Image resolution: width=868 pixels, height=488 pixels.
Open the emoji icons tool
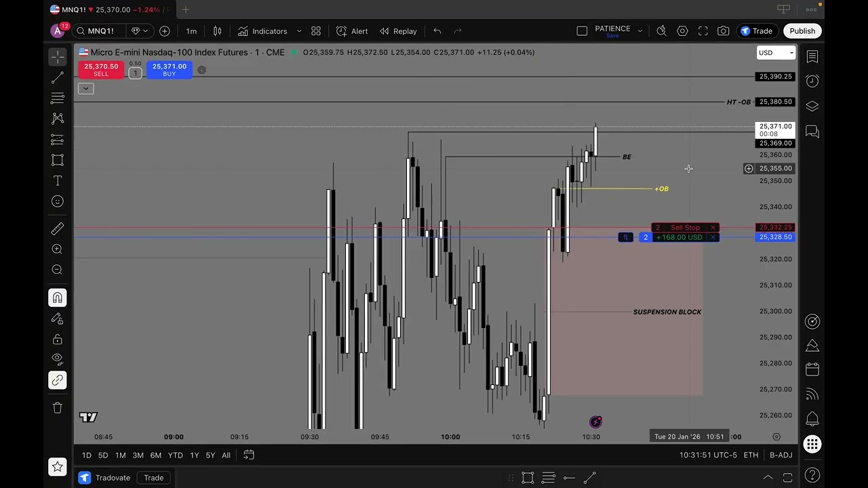click(58, 201)
